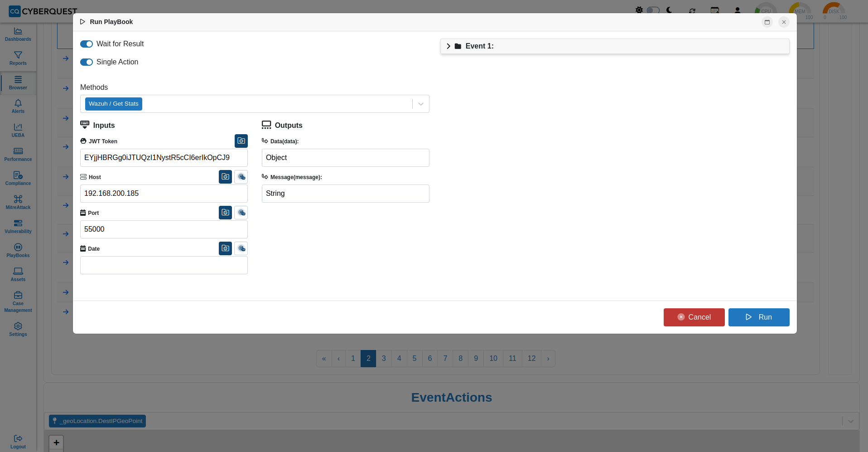
Task: Select page 12 in pagination
Action: coord(531,359)
